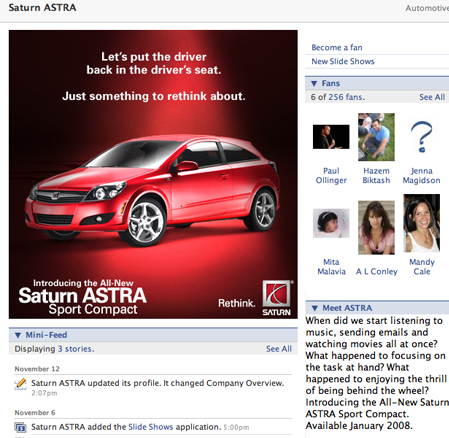The width and height of the screenshot is (449, 438).
Task: Collapse the Meet ASTRA section triangle
Action: 314,308
